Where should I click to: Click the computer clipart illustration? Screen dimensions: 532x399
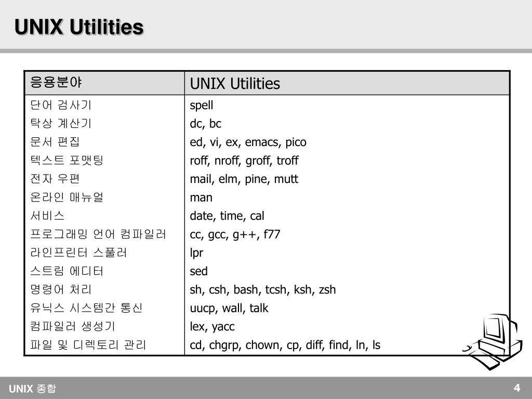click(x=493, y=342)
